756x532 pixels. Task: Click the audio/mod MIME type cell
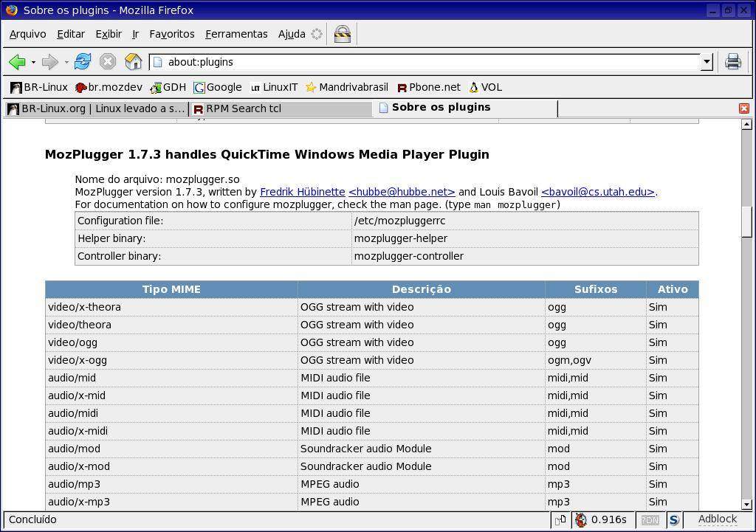171,449
